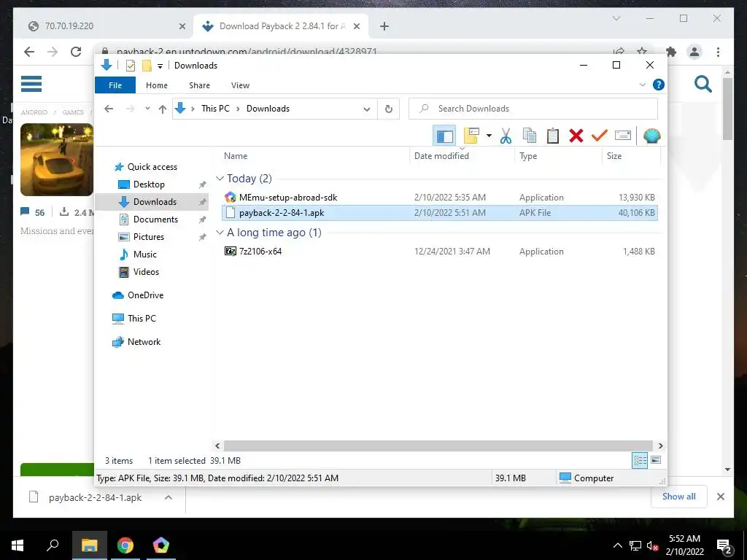
Task: Open Chrome profile avatar
Action: click(x=694, y=52)
